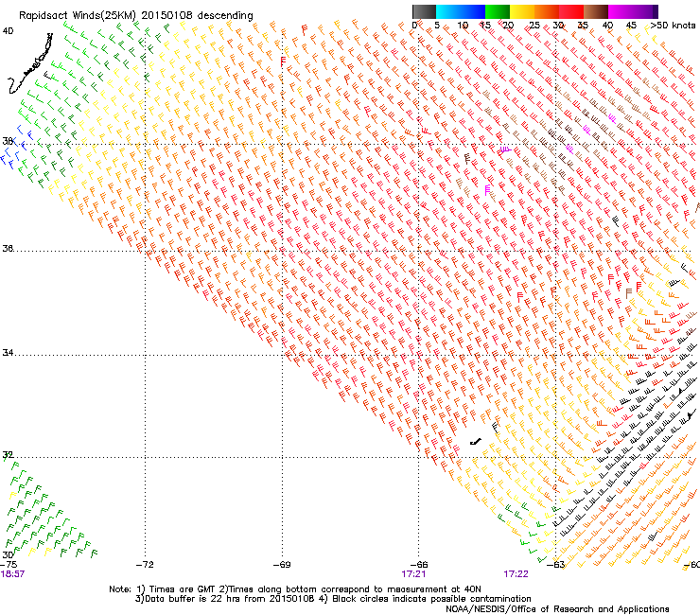Click the green 15-20 knots color segment
The width and height of the screenshot is (700, 615).
pyautogui.click(x=498, y=11)
